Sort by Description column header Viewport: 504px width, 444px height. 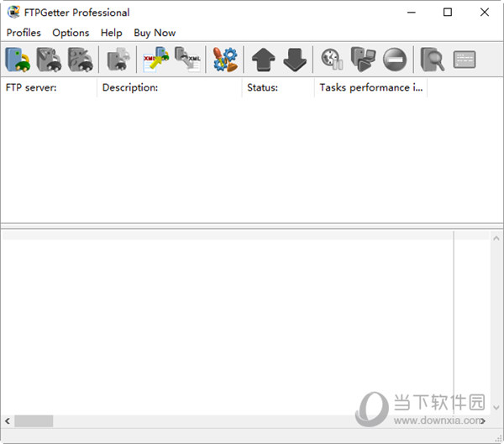click(170, 87)
